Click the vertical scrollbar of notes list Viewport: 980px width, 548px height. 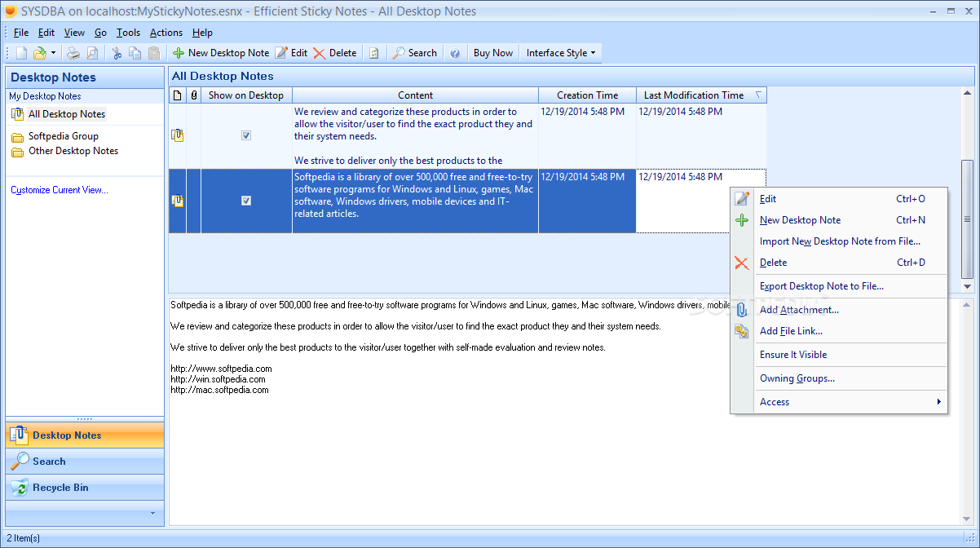[968, 219]
